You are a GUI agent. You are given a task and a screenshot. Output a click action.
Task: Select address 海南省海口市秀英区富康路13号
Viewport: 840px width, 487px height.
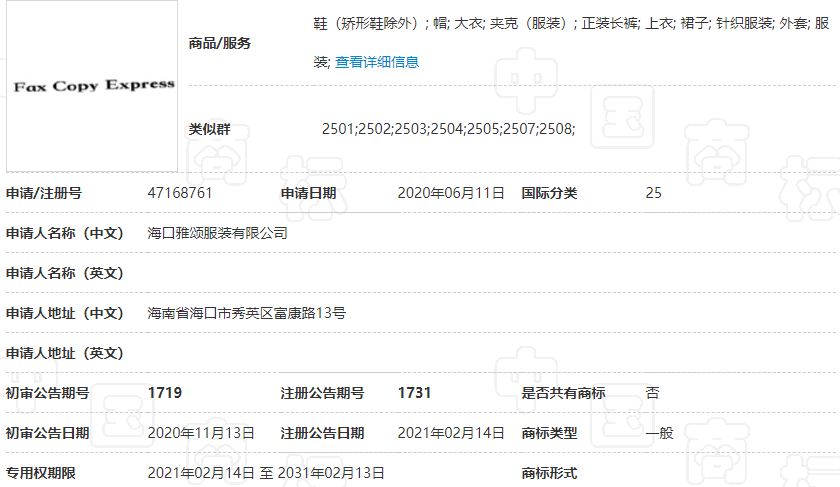tap(246, 313)
